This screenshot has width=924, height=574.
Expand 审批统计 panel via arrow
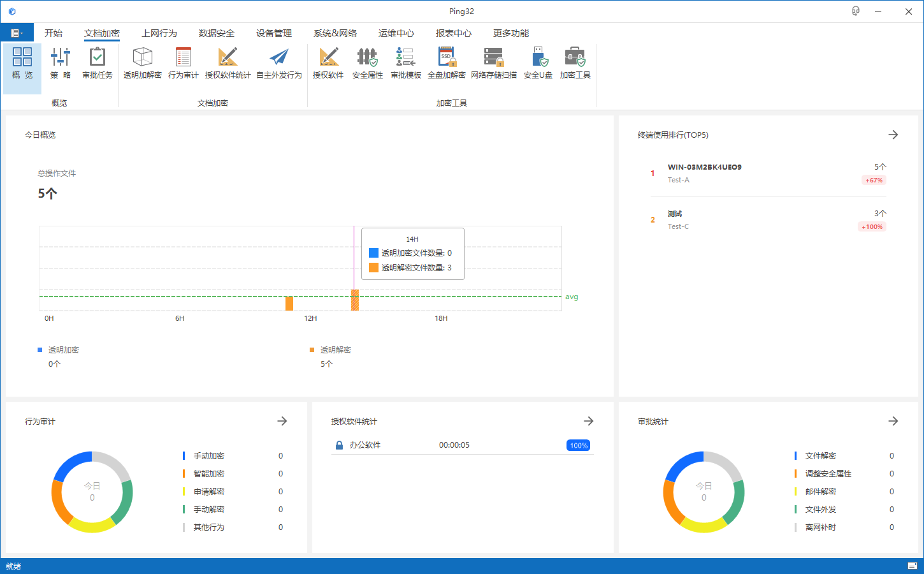[893, 421]
